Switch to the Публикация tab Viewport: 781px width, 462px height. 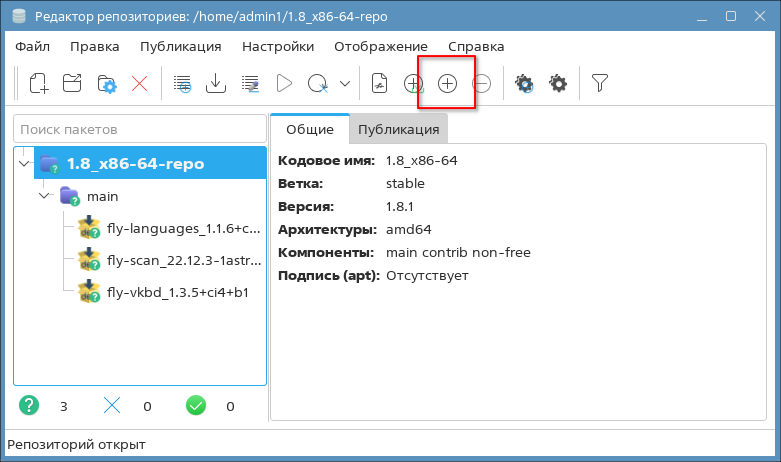pyautogui.click(x=398, y=129)
